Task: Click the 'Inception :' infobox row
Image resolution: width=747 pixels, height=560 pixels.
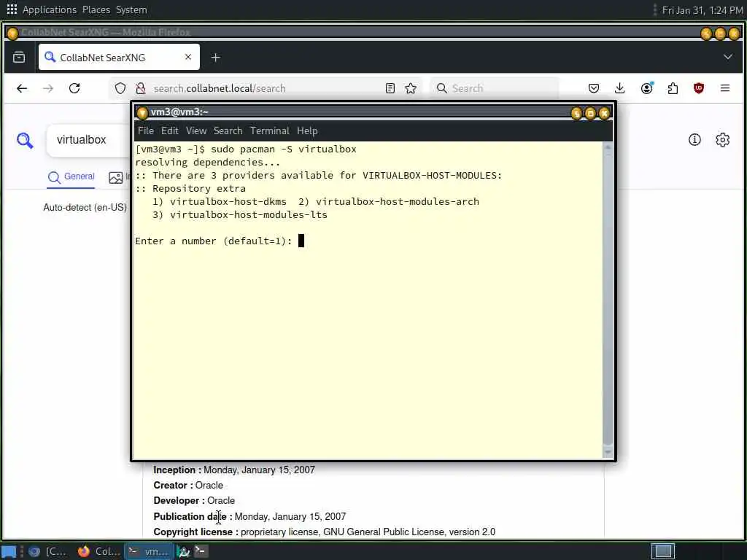Action: coord(234,470)
